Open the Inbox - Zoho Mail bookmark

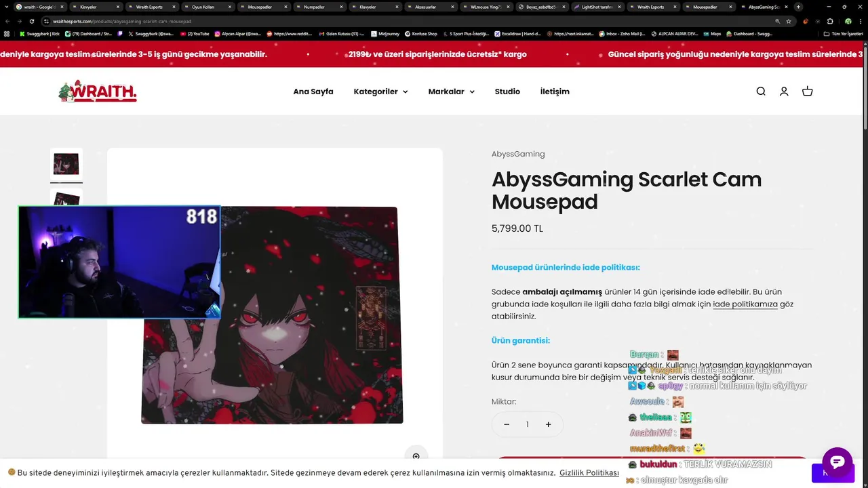coord(622,33)
